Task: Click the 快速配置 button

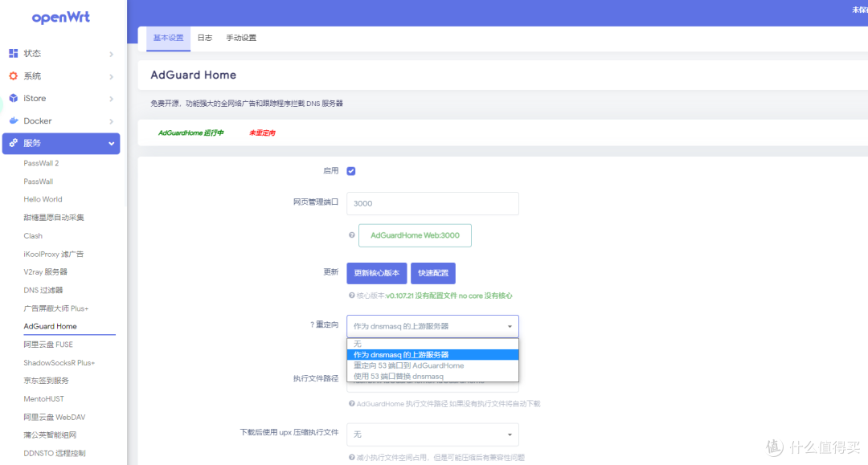Action: [x=432, y=273]
